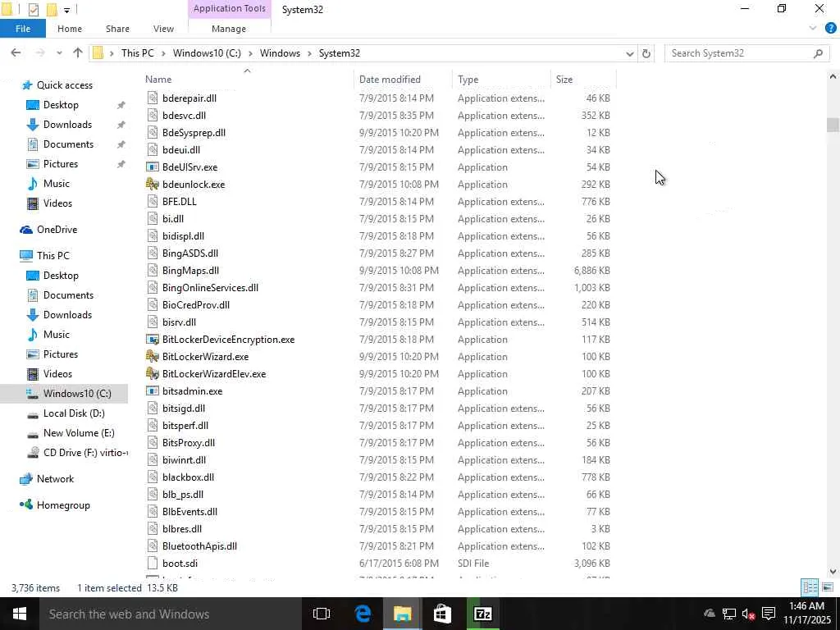The height and width of the screenshot is (630, 840).
Task: Click the Search System32 input box
Action: point(746,53)
